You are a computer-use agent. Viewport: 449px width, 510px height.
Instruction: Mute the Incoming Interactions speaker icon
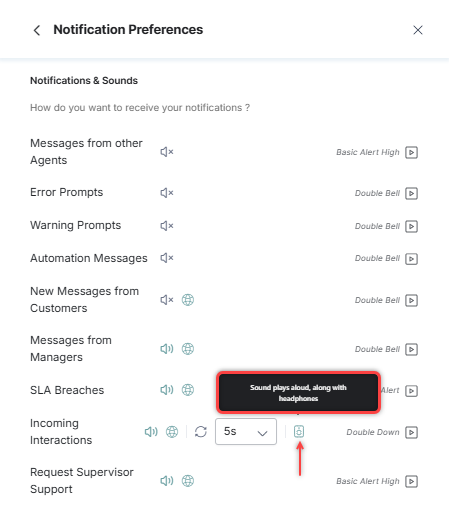[151, 432]
